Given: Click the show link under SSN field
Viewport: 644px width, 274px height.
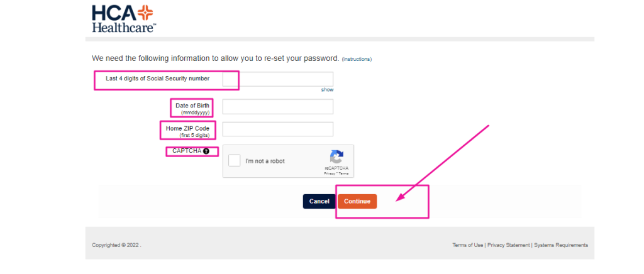Looking at the screenshot, I should pos(327,90).
